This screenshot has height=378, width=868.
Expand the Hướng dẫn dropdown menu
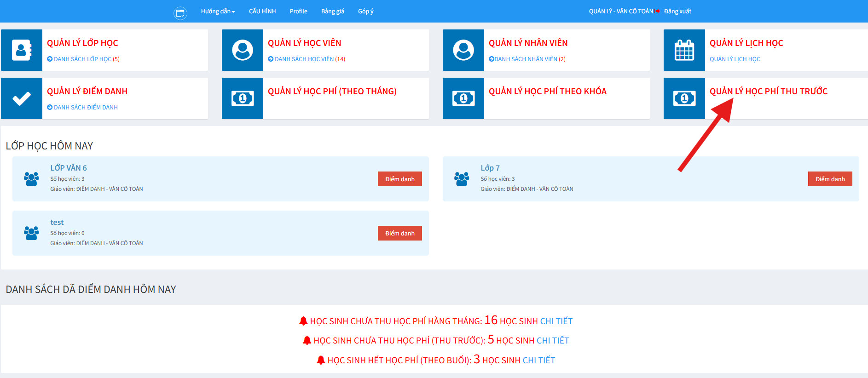(x=218, y=11)
